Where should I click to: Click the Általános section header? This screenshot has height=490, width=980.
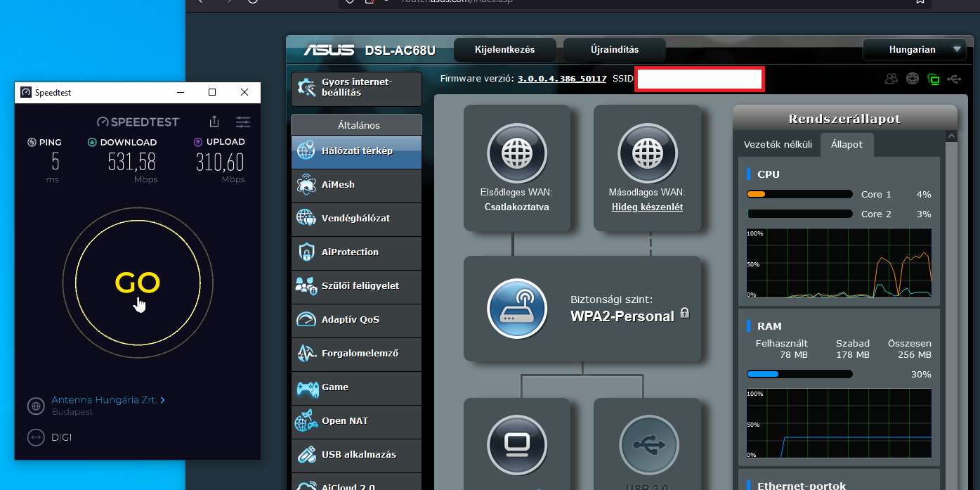356,125
